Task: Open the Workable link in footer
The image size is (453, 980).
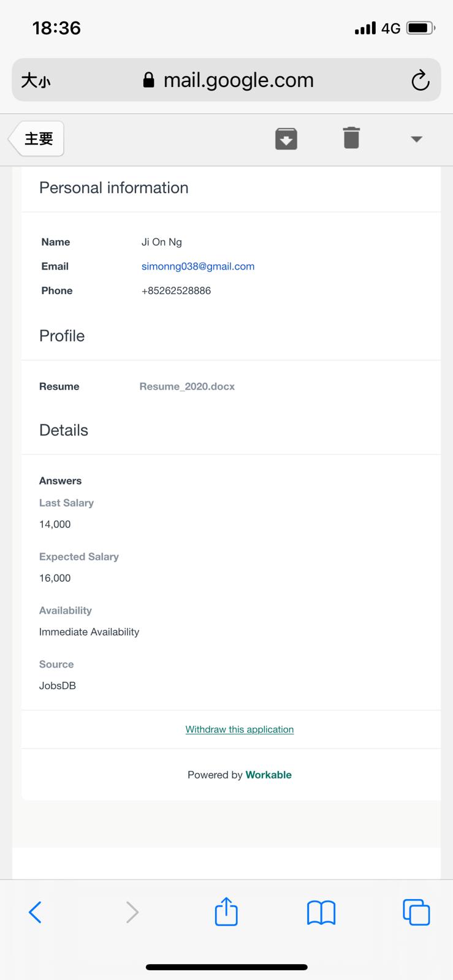Action: pos(268,775)
